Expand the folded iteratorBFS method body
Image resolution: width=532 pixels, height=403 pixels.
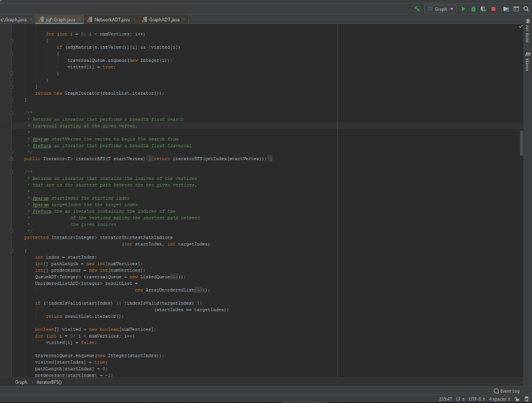pos(150,159)
